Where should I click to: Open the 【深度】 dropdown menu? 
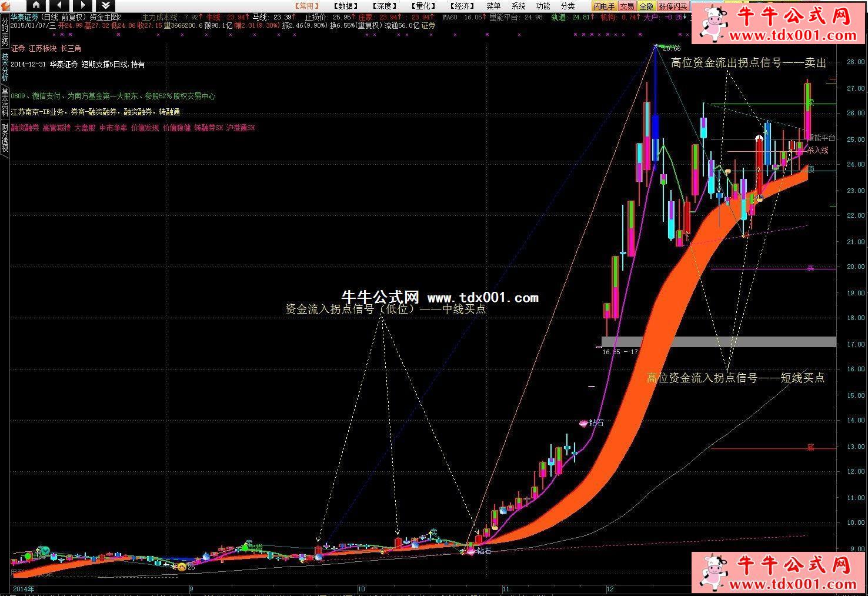tap(385, 6)
